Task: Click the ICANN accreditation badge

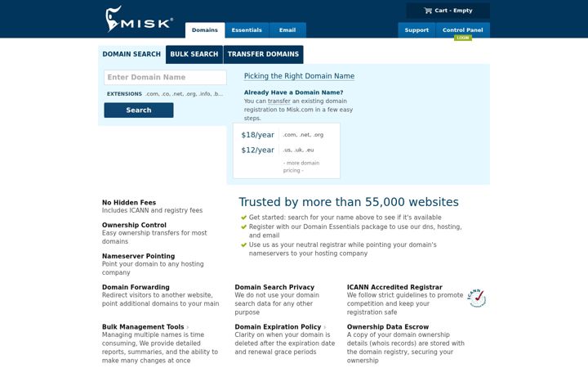Action: pos(477,298)
